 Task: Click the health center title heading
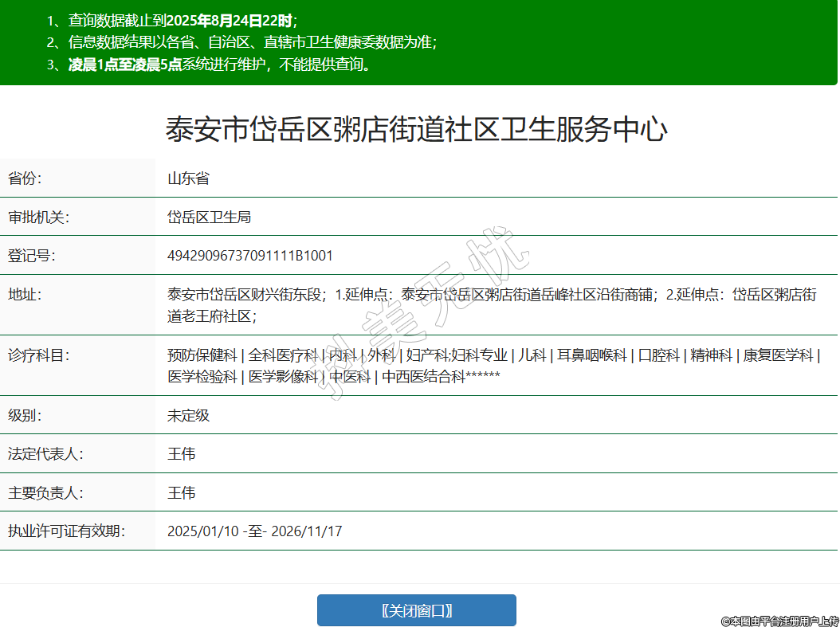coord(416,129)
